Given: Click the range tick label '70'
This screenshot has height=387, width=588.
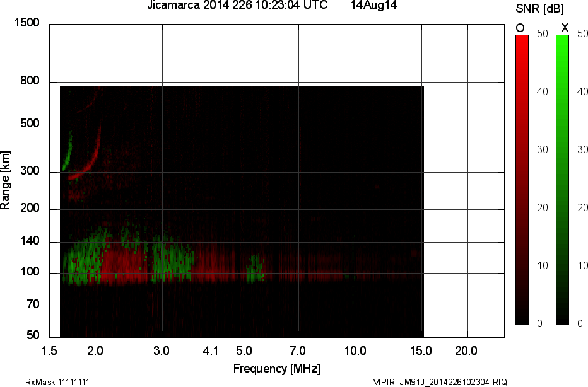Looking at the screenshot, I should (x=33, y=304).
